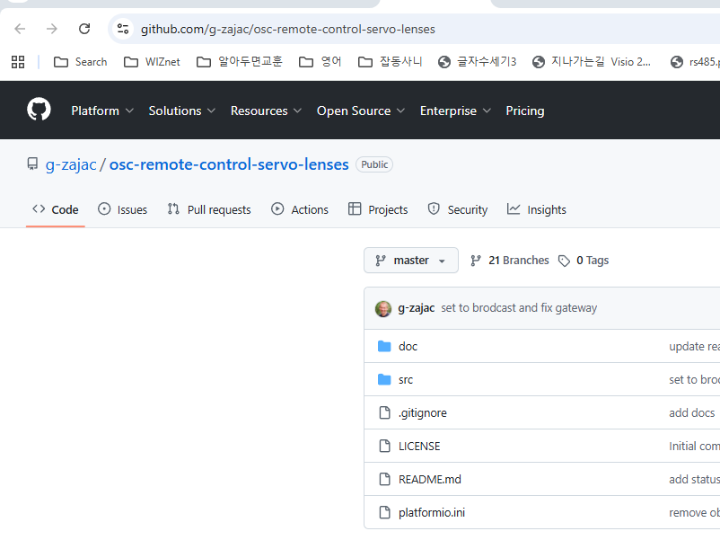The image size is (720, 540).
Task: Click the site information icon in address bar
Action: pyautogui.click(x=123, y=29)
